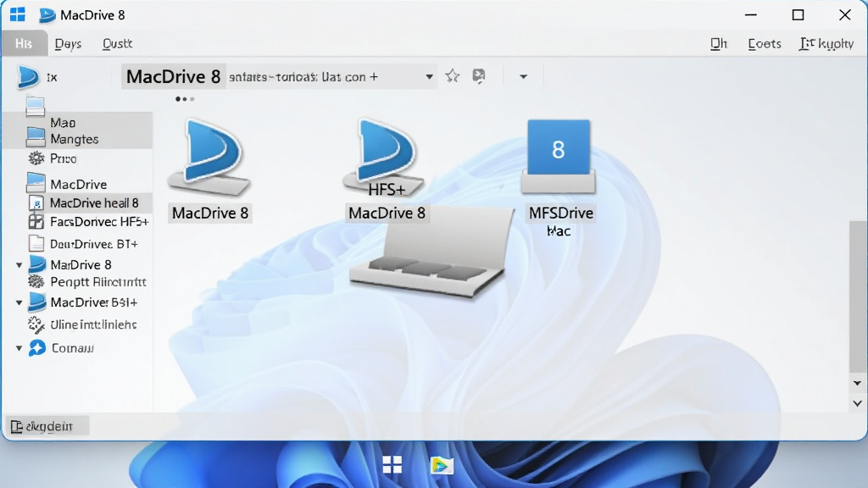Open the address bar dropdown arrow
The width and height of the screenshot is (868, 488).
pyautogui.click(x=429, y=76)
